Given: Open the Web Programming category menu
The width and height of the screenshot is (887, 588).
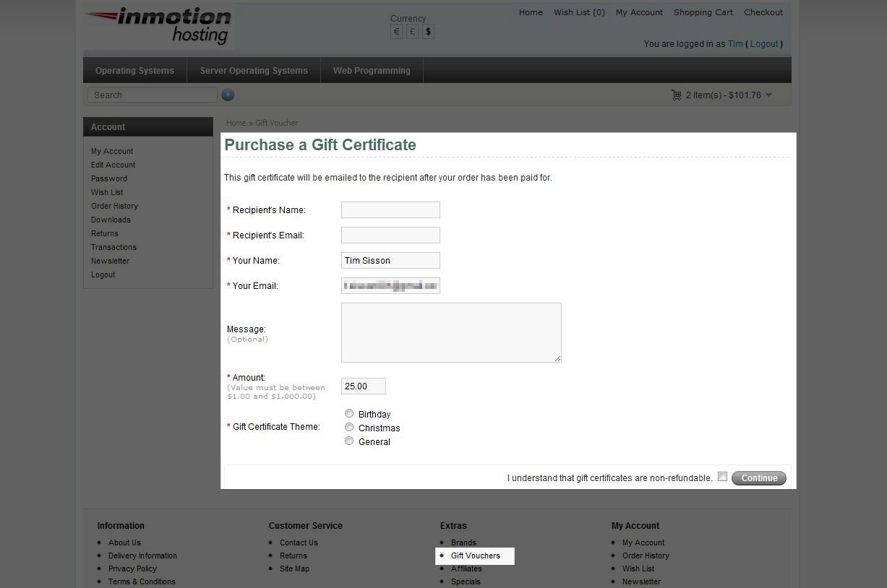Looking at the screenshot, I should click(x=372, y=71).
